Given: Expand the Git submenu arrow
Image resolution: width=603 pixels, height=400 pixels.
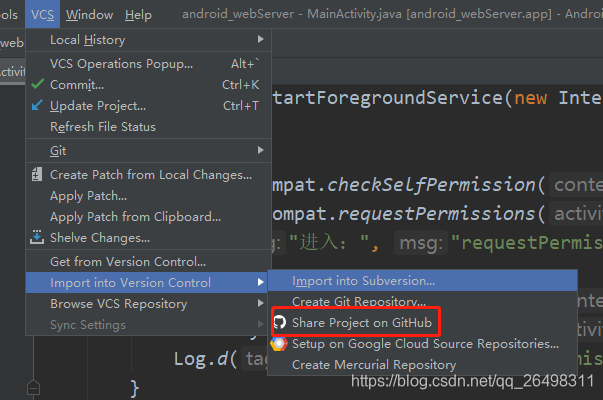Looking at the screenshot, I should click(261, 150).
